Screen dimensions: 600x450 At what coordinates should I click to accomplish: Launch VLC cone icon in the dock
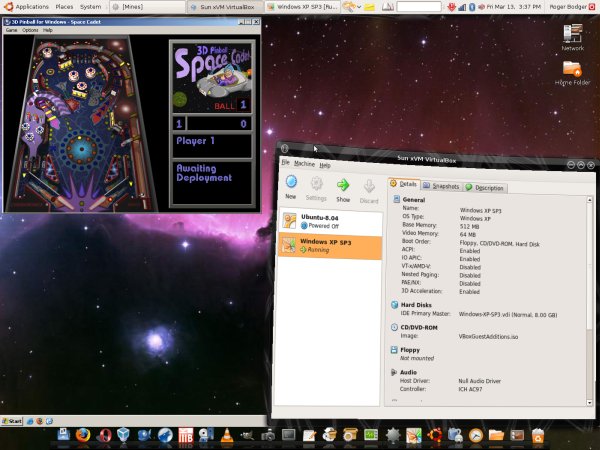(227, 435)
